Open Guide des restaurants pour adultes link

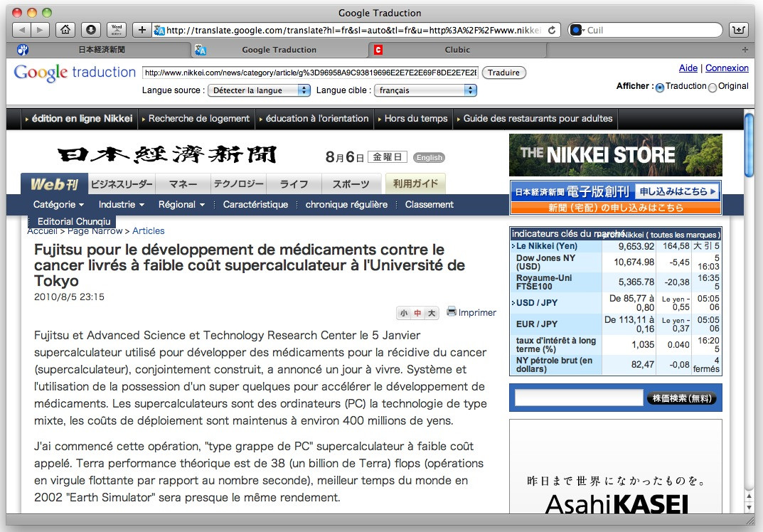(538, 118)
